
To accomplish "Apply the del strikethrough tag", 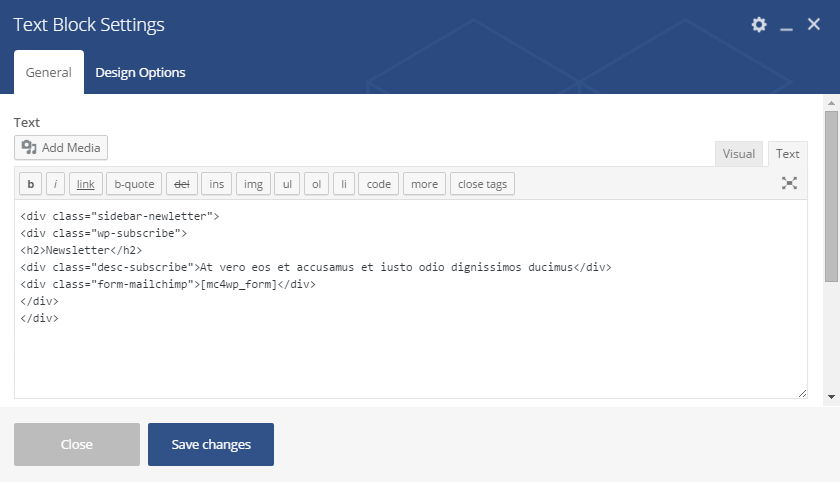I will pos(181,184).
